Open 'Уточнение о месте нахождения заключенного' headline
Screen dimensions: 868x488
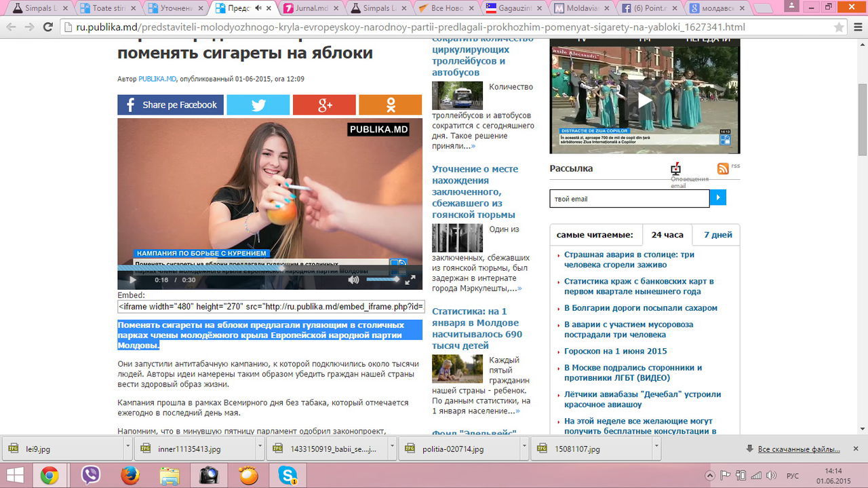475,191
